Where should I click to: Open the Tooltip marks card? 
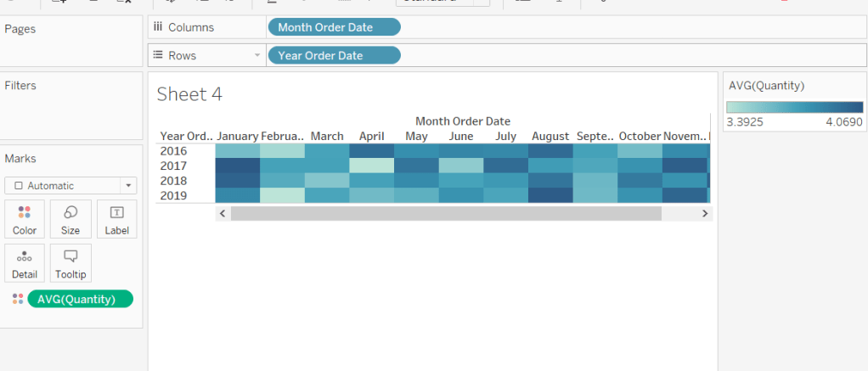(70, 263)
